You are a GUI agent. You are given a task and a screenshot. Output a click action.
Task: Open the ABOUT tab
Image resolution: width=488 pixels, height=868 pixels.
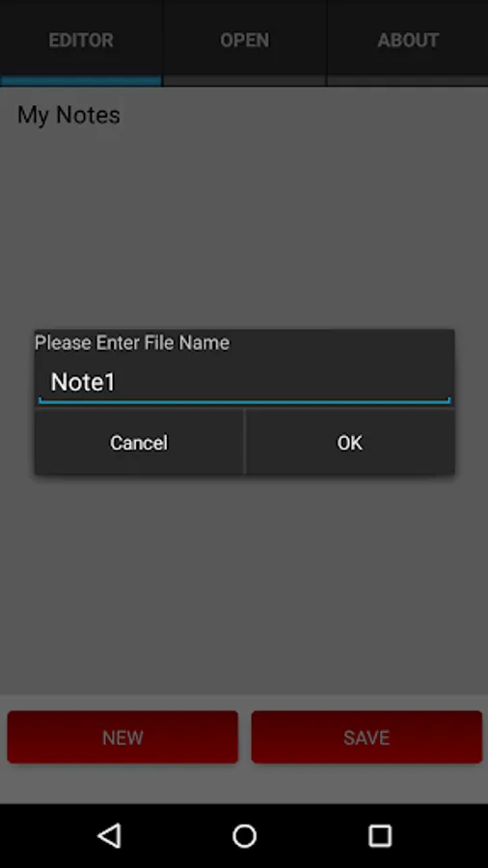[408, 40]
